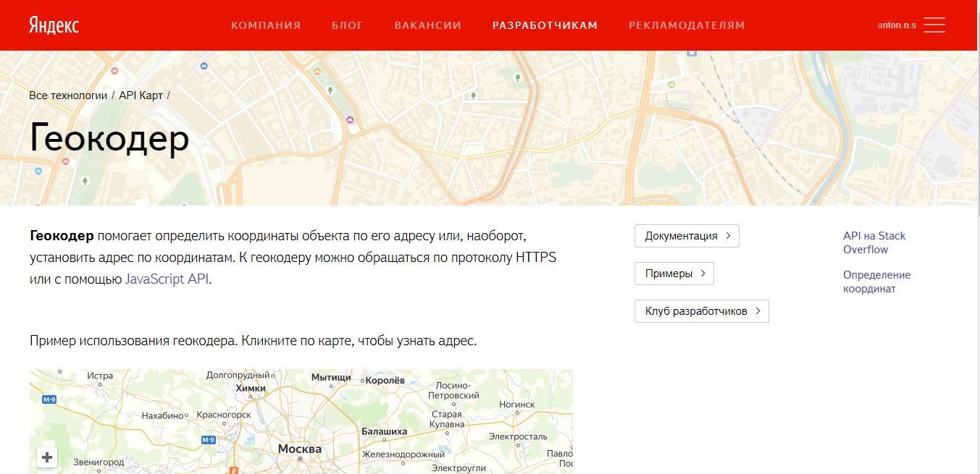Click Нахабино label on the map
This screenshot has height=474, width=980.
pyautogui.click(x=163, y=416)
